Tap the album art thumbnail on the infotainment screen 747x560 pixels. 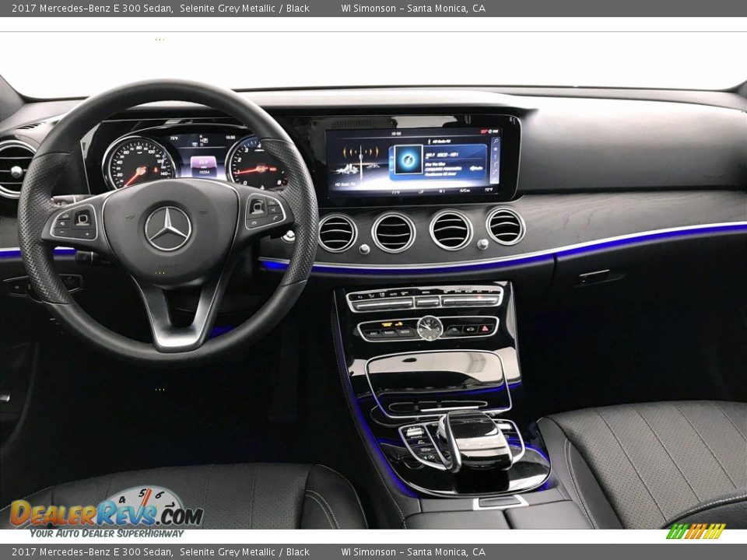point(409,160)
